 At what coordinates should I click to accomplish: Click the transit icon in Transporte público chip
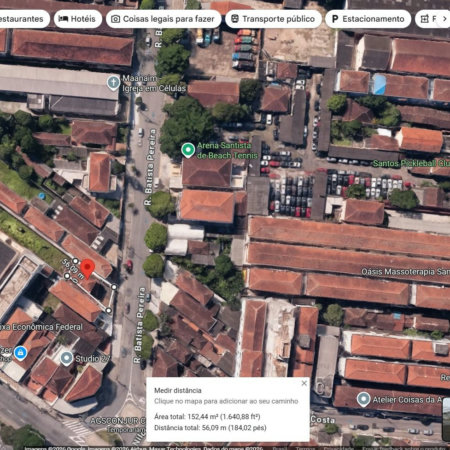pyautogui.click(x=235, y=19)
